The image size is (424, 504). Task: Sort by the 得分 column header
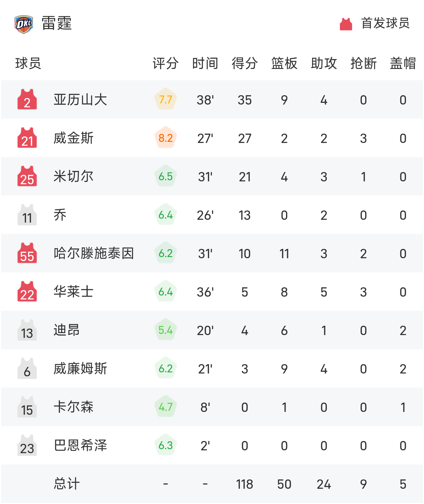point(245,63)
